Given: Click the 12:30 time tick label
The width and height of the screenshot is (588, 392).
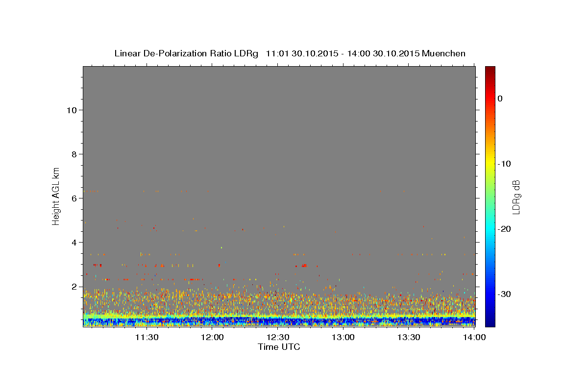Looking at the screenshot, I should (278, 337).
